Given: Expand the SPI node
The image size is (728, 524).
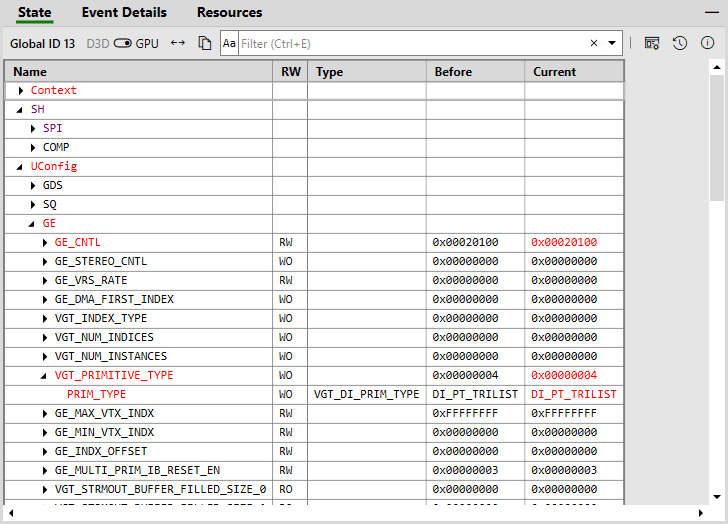Looking at the screenshot, I should tap(33, 129).
